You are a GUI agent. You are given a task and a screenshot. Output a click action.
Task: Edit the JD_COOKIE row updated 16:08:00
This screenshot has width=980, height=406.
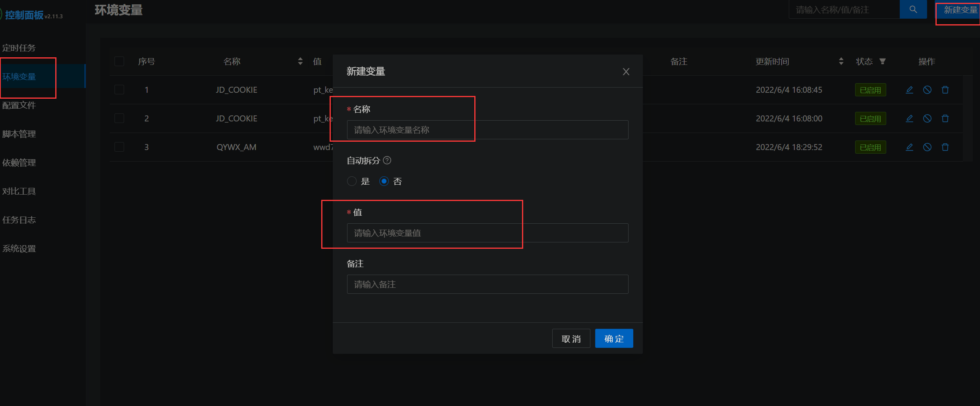tap(909, 119)
